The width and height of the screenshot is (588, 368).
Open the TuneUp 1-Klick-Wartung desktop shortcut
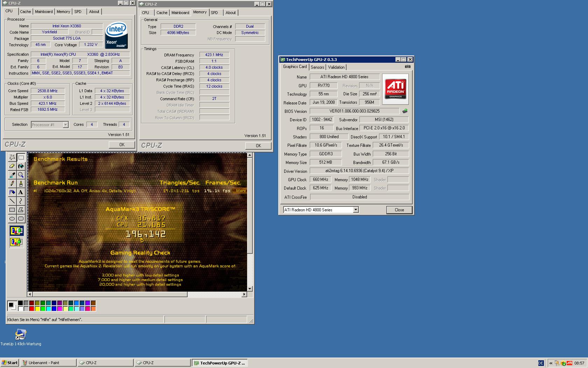[21, 337]
